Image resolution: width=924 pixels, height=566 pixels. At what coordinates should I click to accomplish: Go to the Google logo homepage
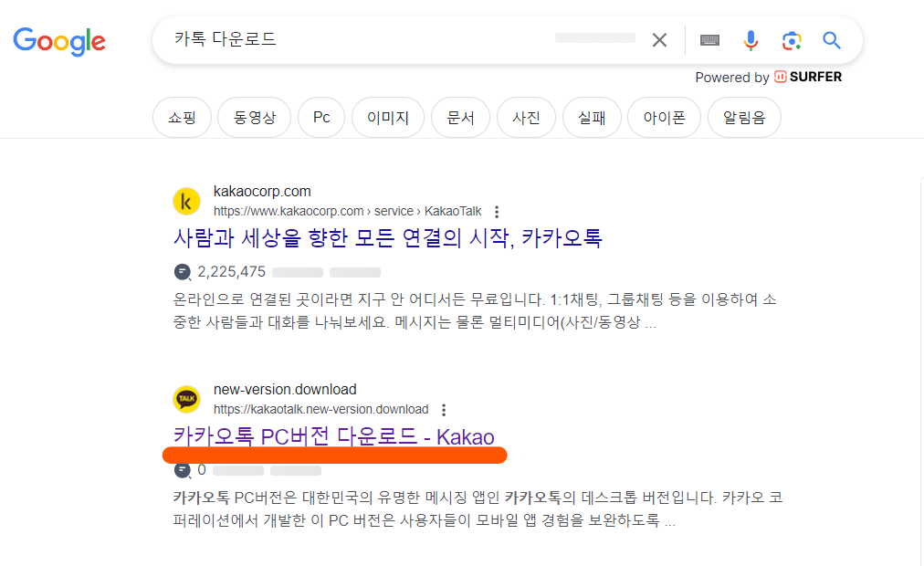point(59,41)
